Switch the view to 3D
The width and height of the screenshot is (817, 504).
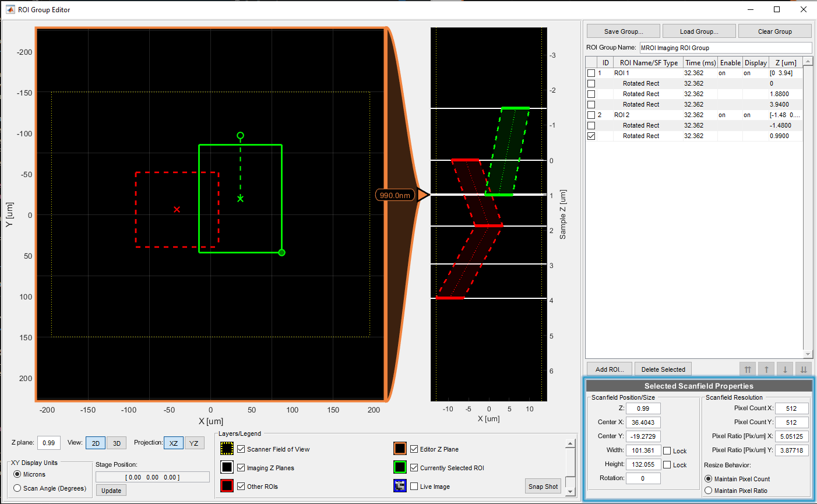(116, 443)
